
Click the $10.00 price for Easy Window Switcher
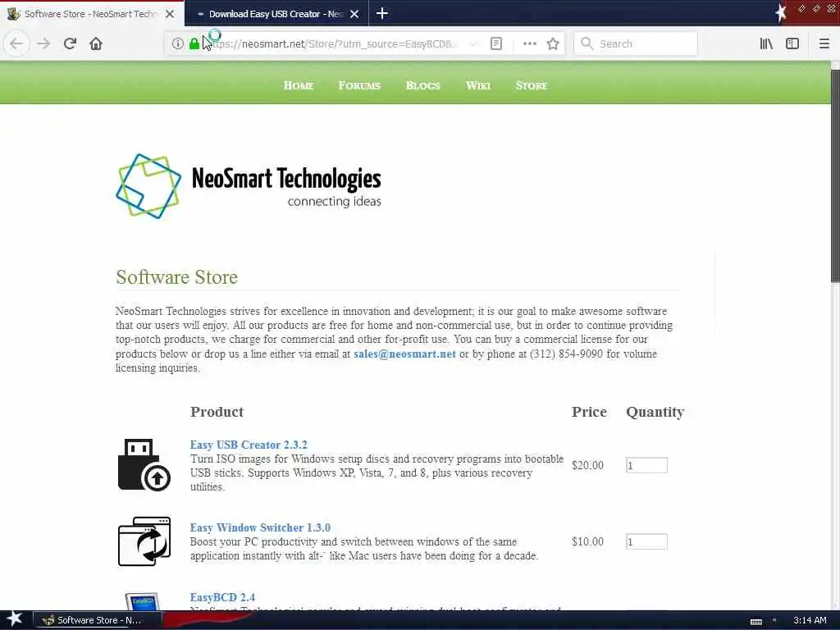click(x=587, y=541)
